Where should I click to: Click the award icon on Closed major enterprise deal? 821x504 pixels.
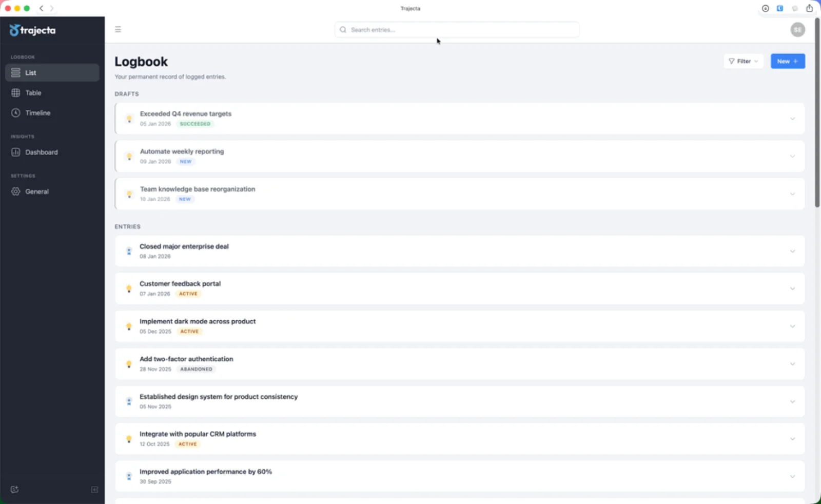point(129,251)
